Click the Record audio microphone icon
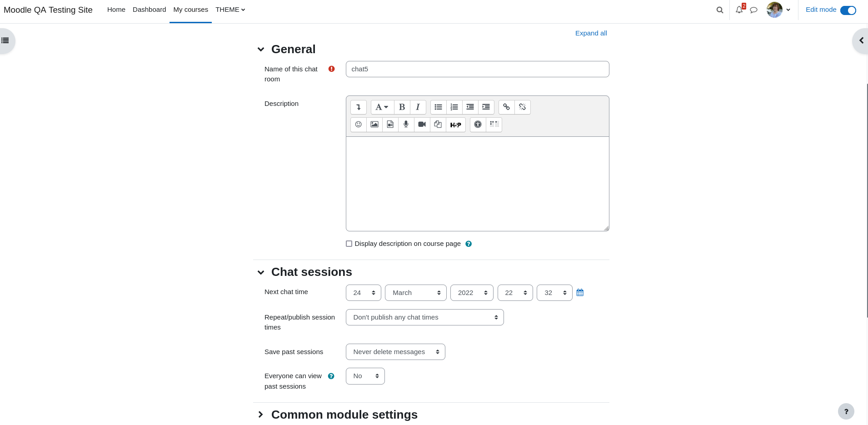This screenshot has width=868, height=425. (x=406, y=125)
